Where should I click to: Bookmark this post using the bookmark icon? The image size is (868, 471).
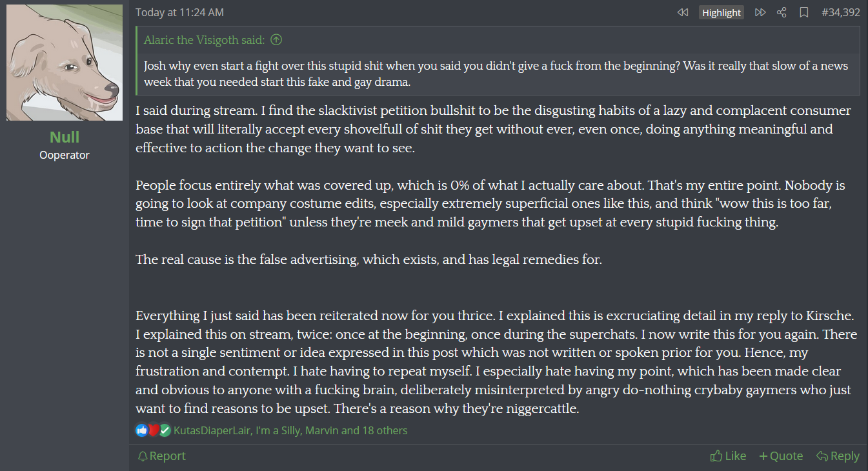tap(804, 12)
